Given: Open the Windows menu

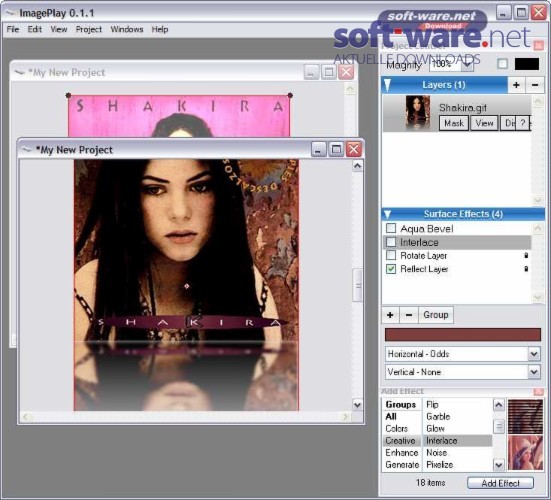Looking at the screenshot, I should [127, 30].
